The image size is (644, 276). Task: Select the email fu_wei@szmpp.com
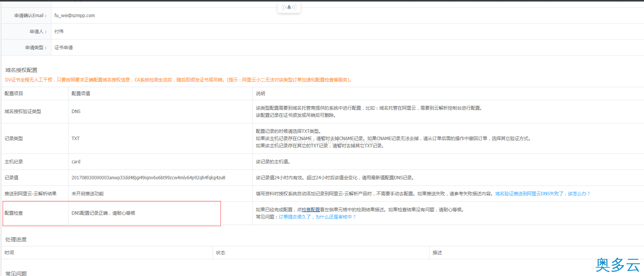click(x=75, y=16)
